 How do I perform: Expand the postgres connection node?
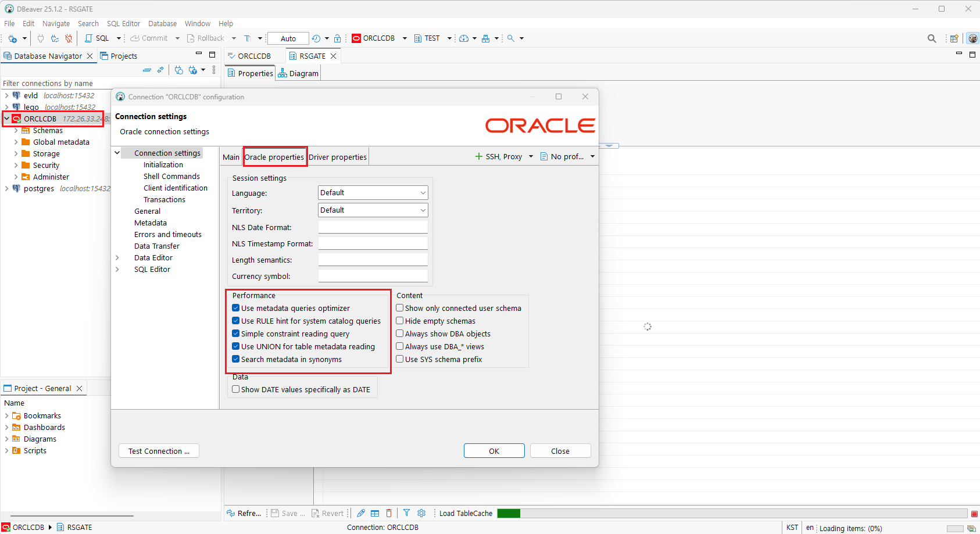[7, 188]
